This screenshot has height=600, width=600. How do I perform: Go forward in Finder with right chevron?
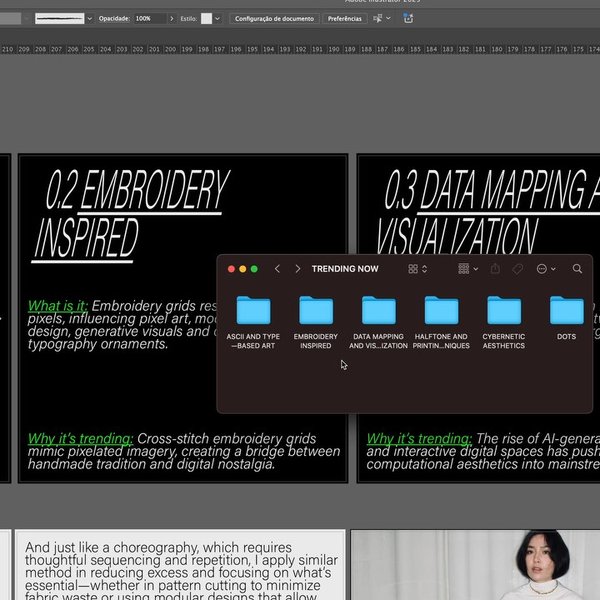(x=298, y=269)
